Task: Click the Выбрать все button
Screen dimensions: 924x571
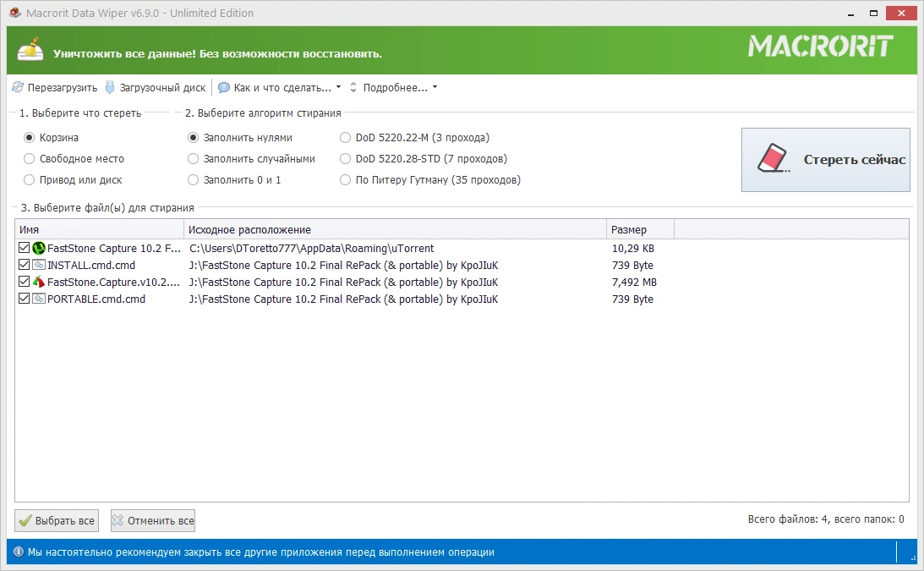Action: pyautogui.click(x=57, y=521)
